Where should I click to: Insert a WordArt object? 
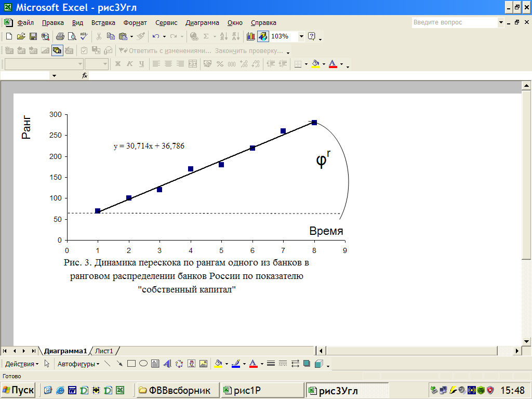tap(167, 364)
